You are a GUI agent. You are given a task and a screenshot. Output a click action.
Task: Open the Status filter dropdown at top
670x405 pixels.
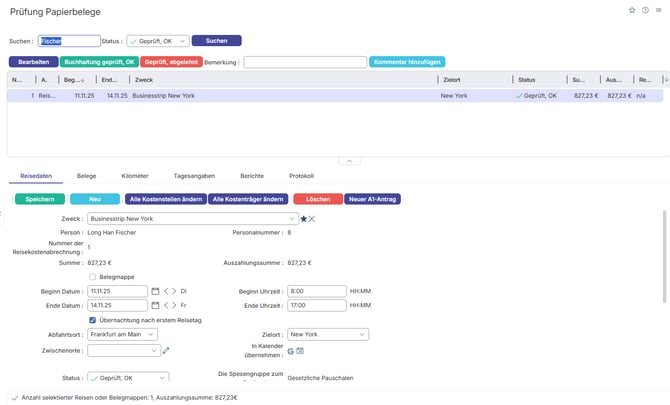(156, 41)
